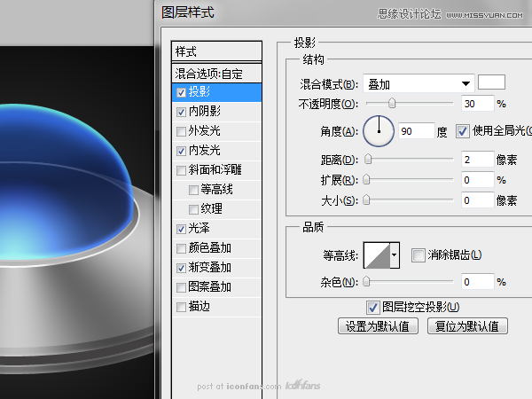
Task: Click 复位为默认值 button
Action: [467, 326]
